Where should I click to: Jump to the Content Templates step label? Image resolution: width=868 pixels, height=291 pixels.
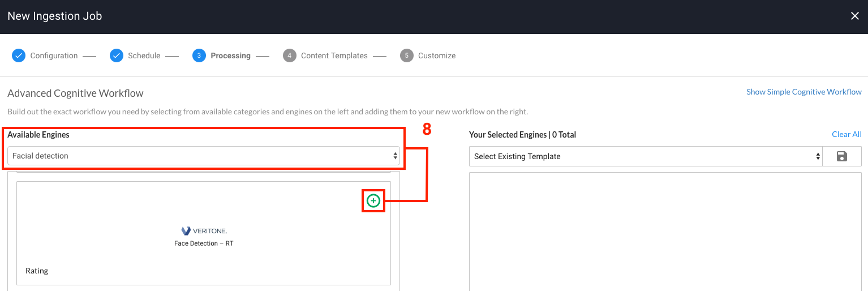coord(334,55)
